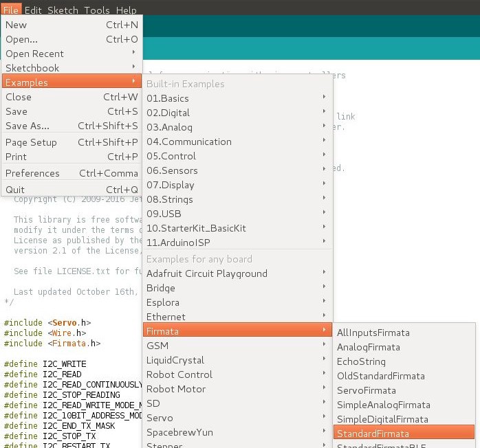Viewport: 480px width, 448px height.
Task: Select the Firmata examples entry
Action: 237,330
